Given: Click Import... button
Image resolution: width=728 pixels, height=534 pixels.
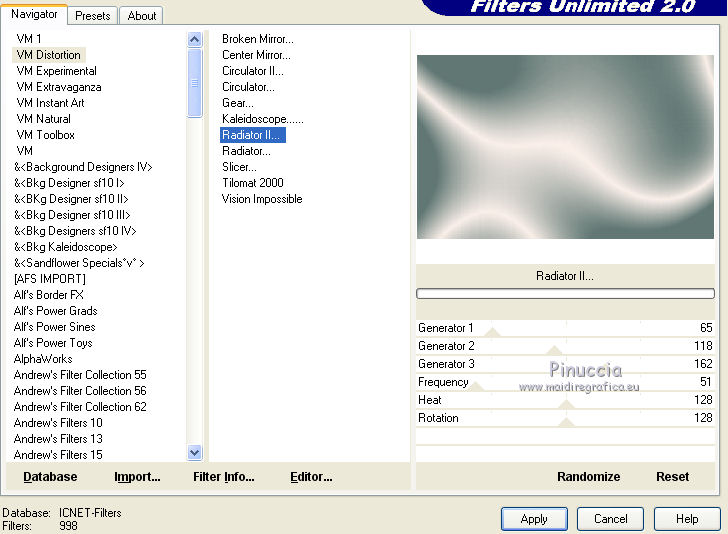Looking at the screenshot, I should tap(137, 476).
